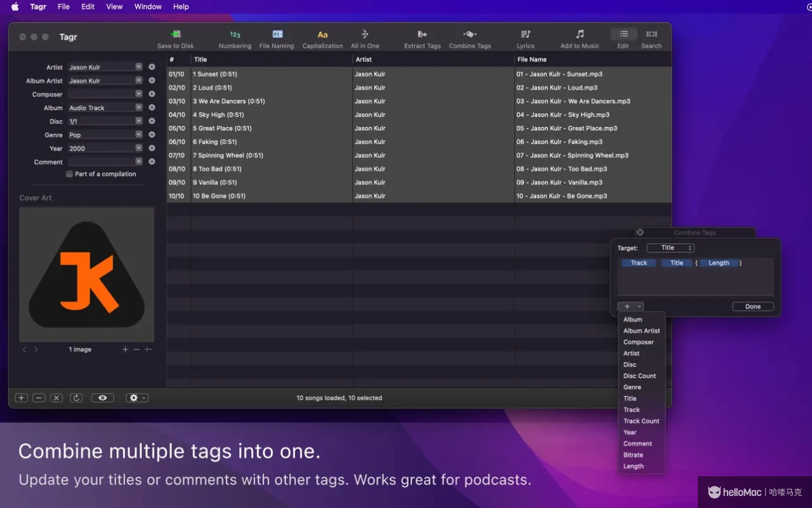Viewport: 812px width, 508px height.
Task: Click the bottom-bar X clear button
Action: tap(56, 398)
